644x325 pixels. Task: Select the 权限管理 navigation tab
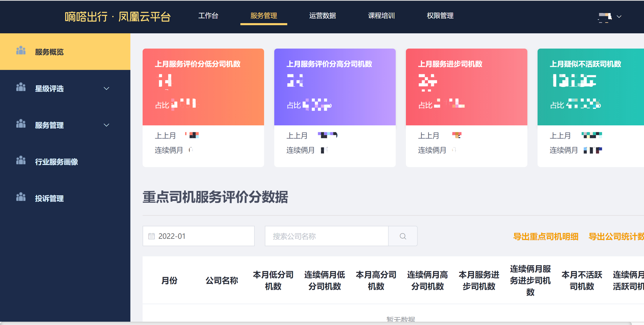point(440,16)
